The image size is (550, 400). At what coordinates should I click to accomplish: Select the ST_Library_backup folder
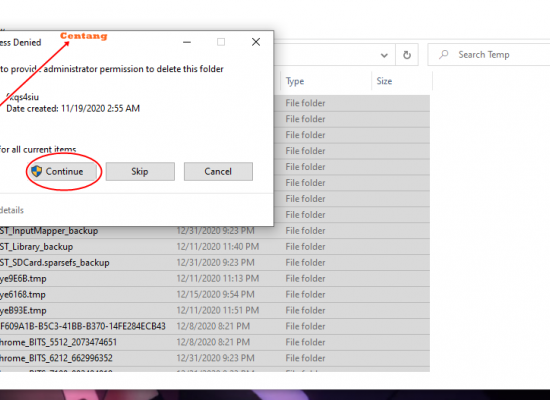coord(215,247)
